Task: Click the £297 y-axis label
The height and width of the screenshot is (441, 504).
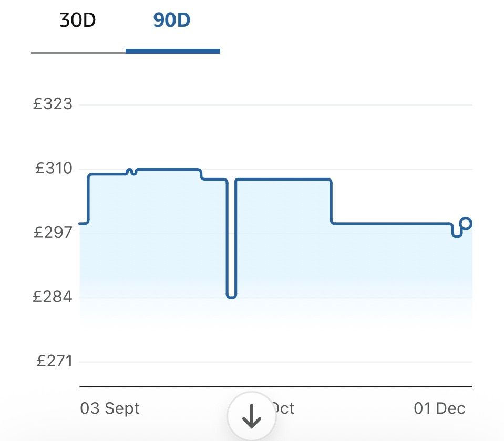Action: (x=53, y=233)
